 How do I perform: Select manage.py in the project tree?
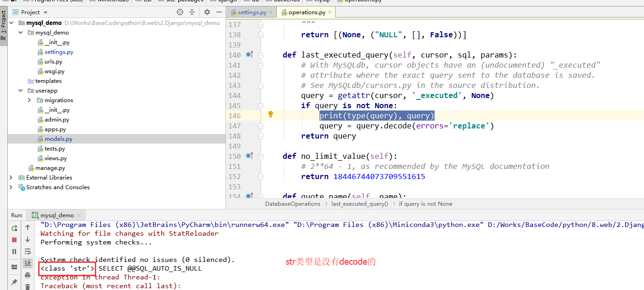50,168
